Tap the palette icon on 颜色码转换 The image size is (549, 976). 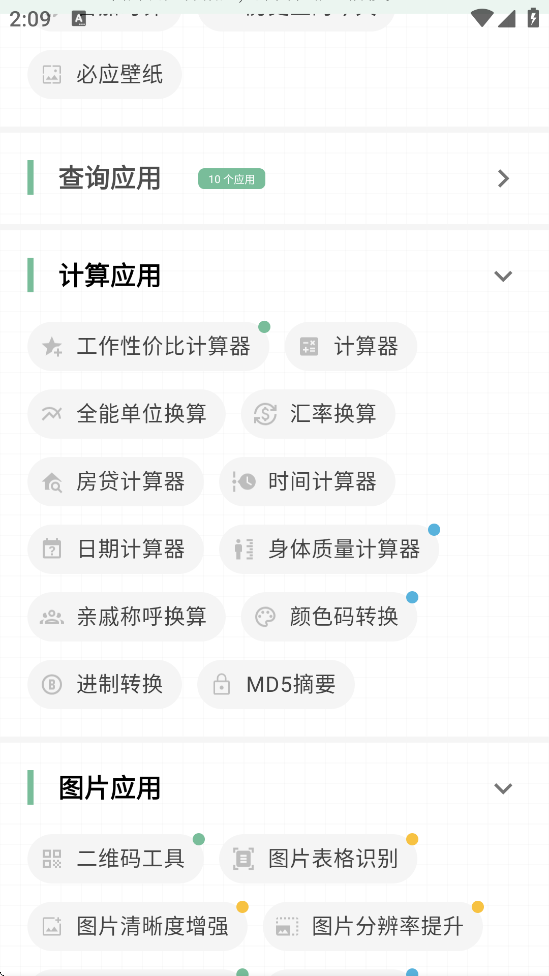pyautogui.click(x=265, y=617)
